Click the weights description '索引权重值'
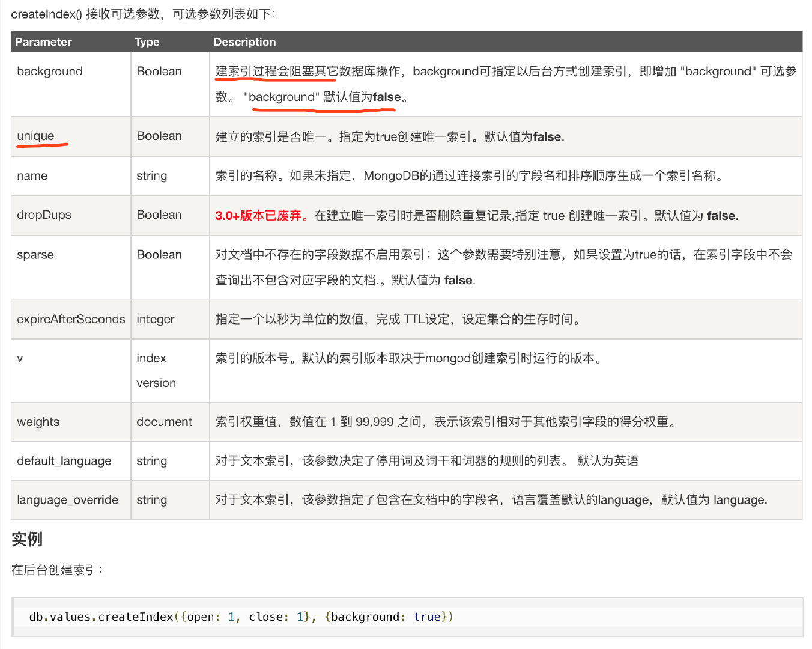812x649 pixels. 447,422
